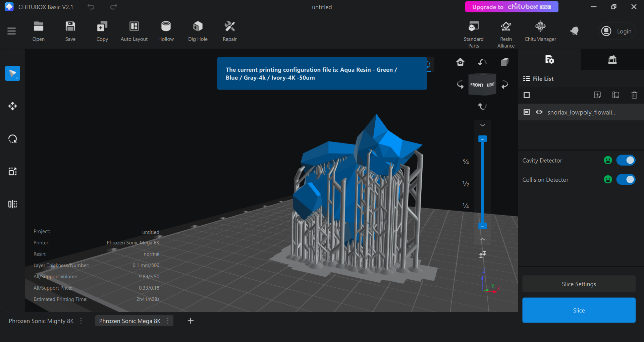Click the ¼ mark beside layer slider
The height and width of the screenshot is (342, 644).
pos(466,206)
